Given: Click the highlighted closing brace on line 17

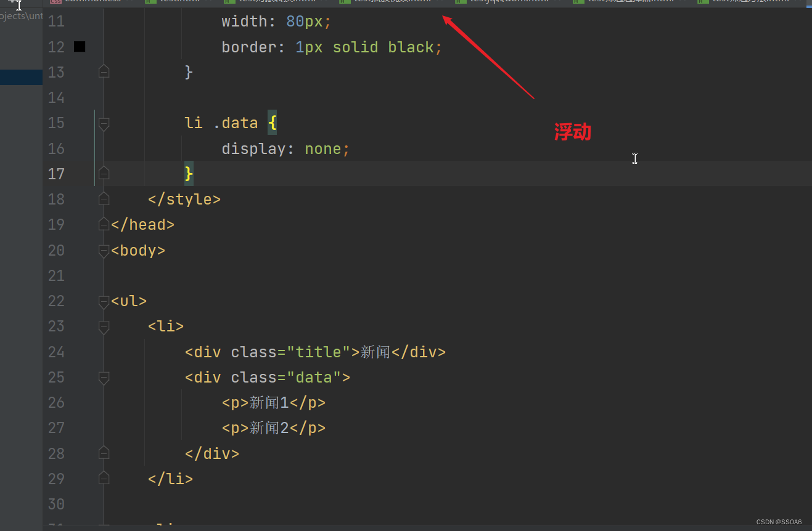Looking at the screenshot, I should (189, 174).
